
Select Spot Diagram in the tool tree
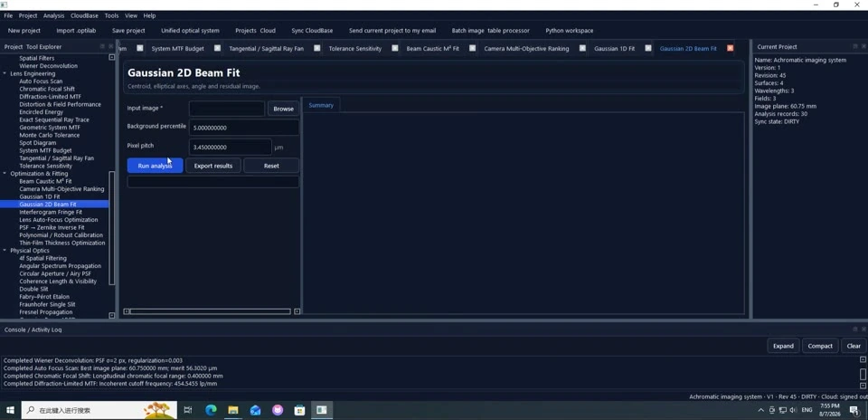[x=38, y=142]
